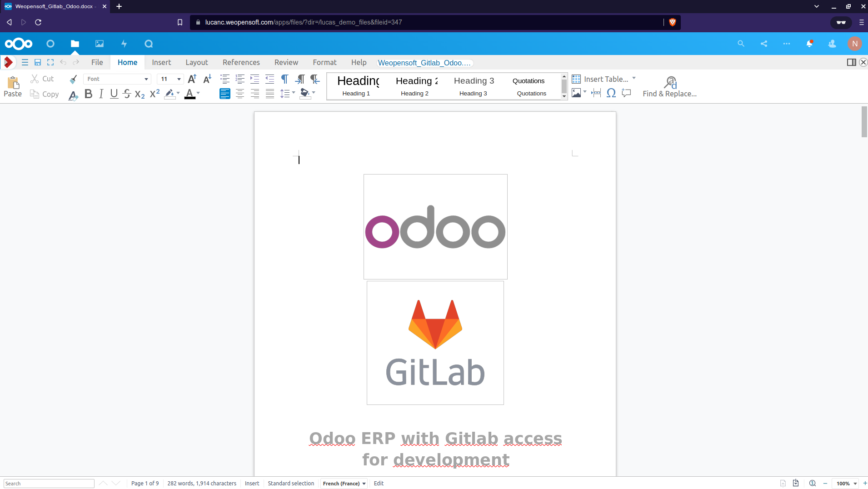This screenshot has width=868, height=489.
Task: Toggle formatting marks pilcrow
Action: [x=284, y=79]
